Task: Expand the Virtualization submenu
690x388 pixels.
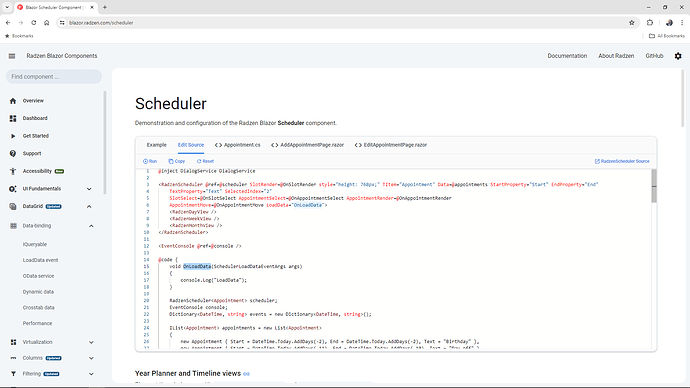Action: [91, 342]
